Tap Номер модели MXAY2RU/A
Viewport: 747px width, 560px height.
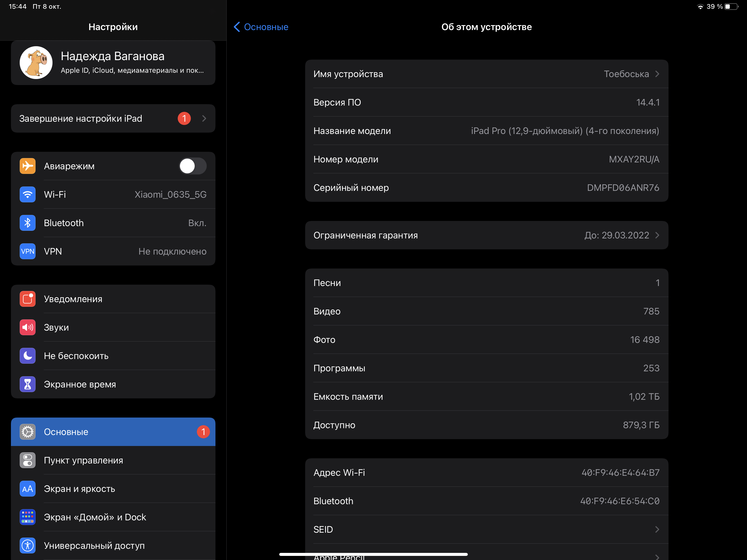634,159
